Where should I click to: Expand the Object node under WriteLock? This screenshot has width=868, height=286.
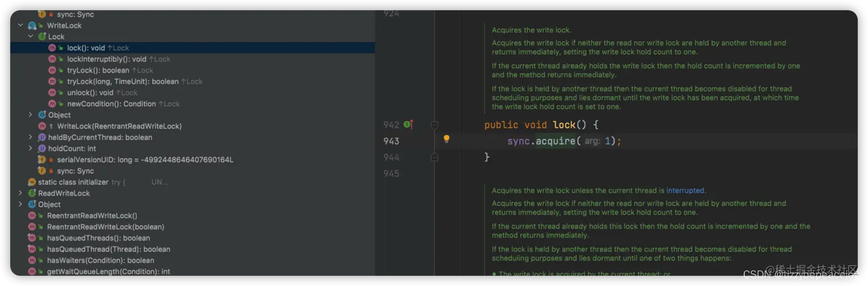pyautogui.click(x=31, y=115)
